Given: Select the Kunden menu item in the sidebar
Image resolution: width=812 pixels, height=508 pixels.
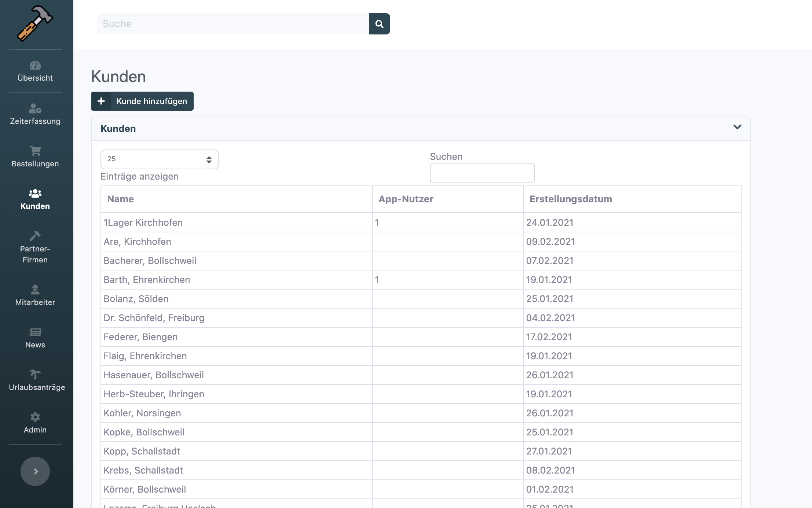Looking at the screenshot, I should (35, 199).
